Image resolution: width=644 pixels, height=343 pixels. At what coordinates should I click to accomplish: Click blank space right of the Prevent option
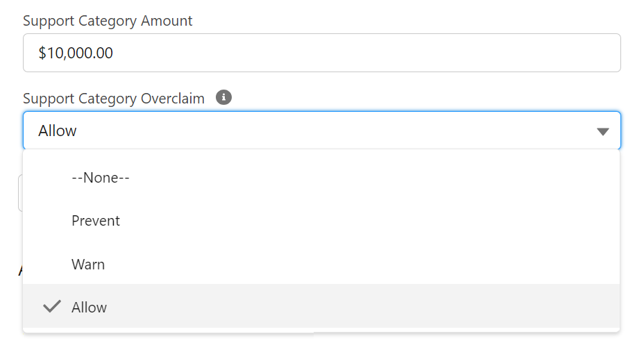click(x=370, y=221)
